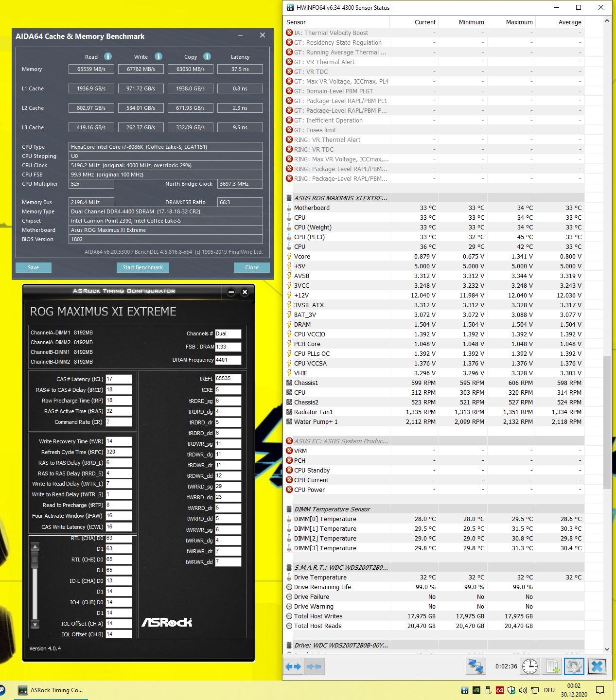Click the CAS# Latency (tCL) field
The width and height of the screenshot is (616, 700).
(x=119, y=379)
